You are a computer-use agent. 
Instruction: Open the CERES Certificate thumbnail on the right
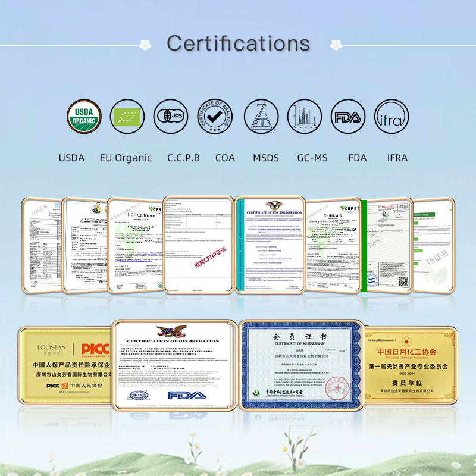(x=333, y=245)
